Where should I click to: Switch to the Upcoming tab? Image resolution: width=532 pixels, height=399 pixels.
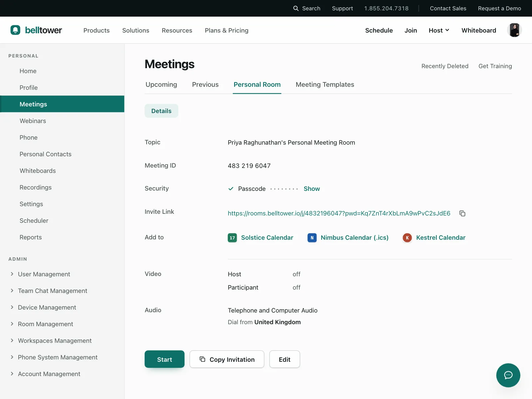161,85
